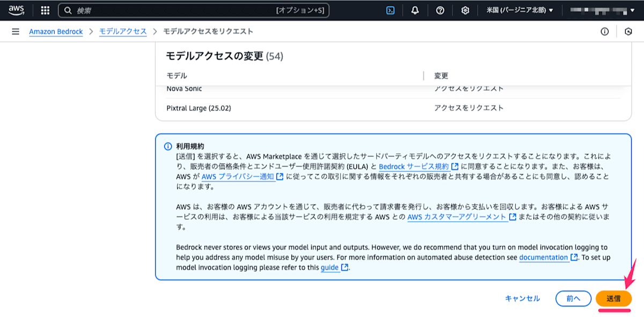Click the 前へ button
This screenshot has height=317, width=644.
coord(573,298)
